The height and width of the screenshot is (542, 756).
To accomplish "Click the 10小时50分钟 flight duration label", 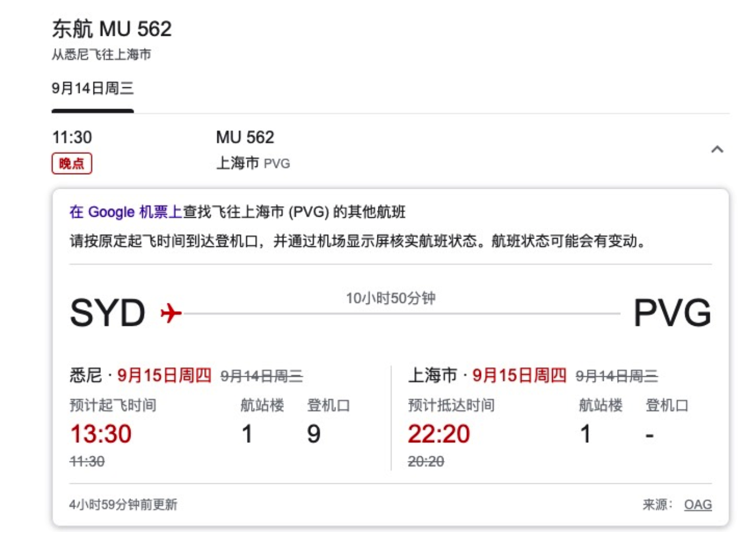I will [x=390, y=298].
